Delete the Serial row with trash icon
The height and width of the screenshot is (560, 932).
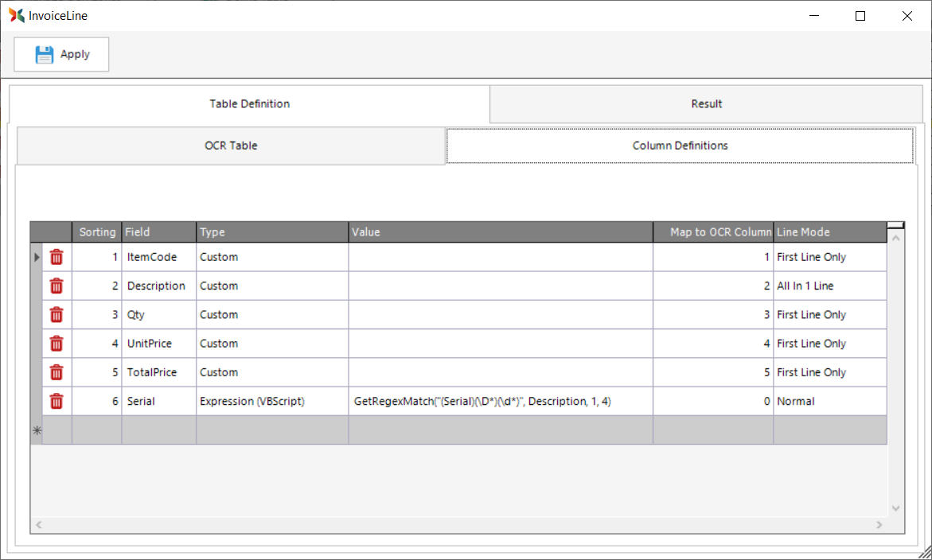[x=57, y=402]
